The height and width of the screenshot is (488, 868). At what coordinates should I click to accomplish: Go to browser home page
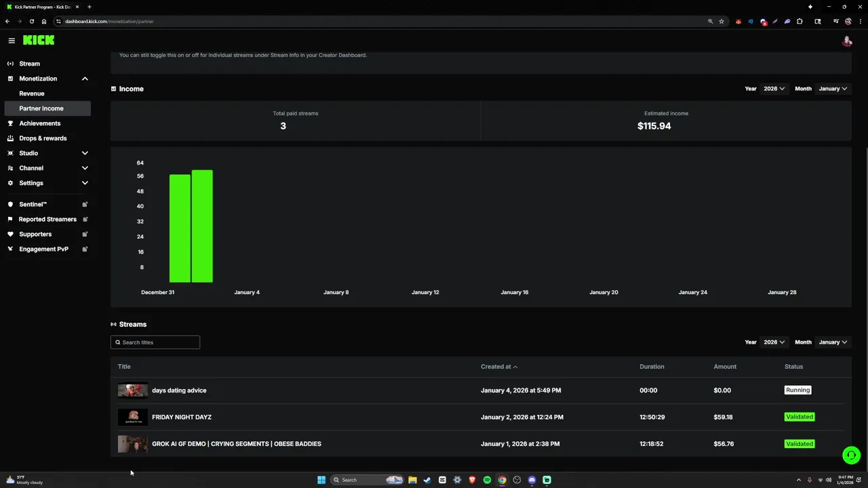click(x=44, y=21)
